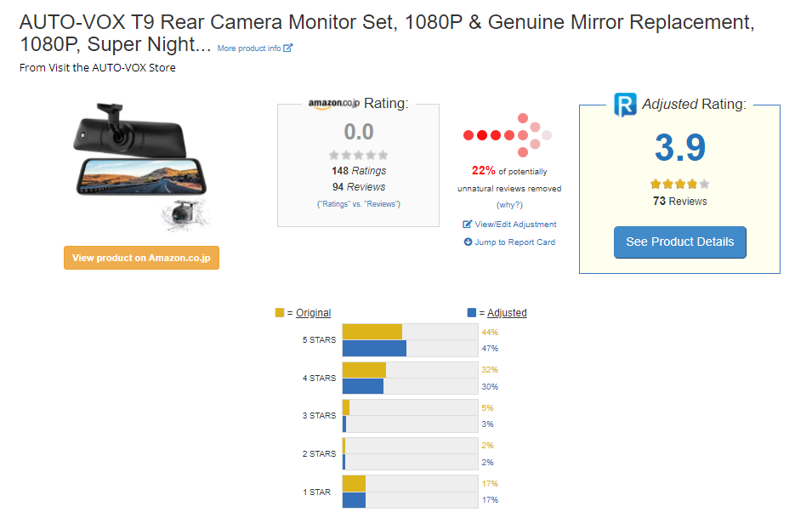Click the 1 STAR adjusted blue bar

(354, 500)
